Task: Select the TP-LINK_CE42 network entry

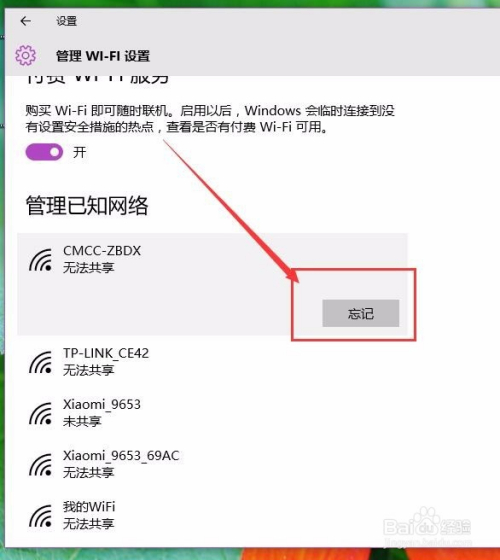Action: point(212,362)
